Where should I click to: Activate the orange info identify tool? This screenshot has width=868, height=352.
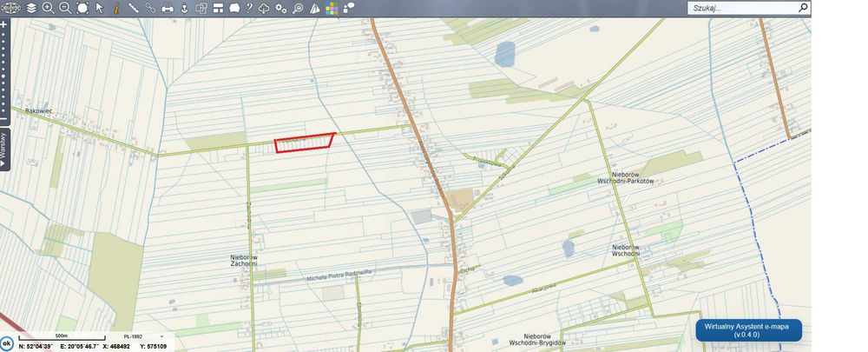click(x=116, y=8)
